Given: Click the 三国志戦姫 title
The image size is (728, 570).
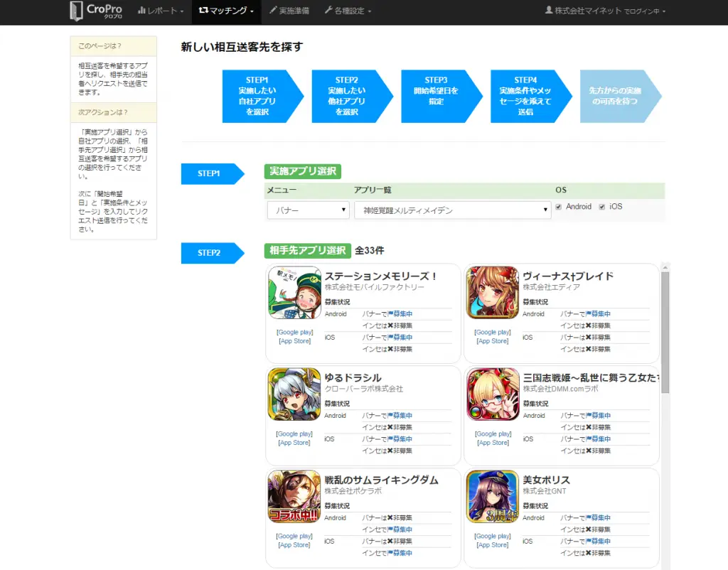Looking at the screenshot, I should [591, 378].
